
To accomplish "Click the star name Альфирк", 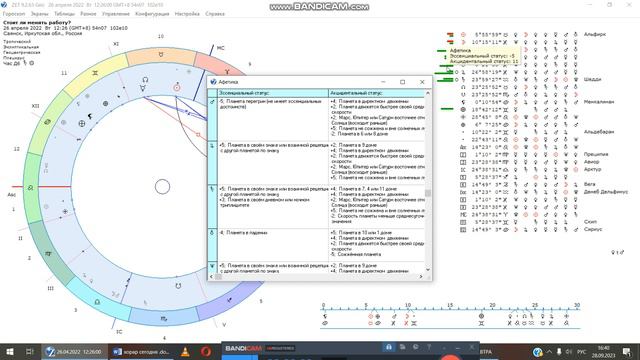I will tap(595, 34).
